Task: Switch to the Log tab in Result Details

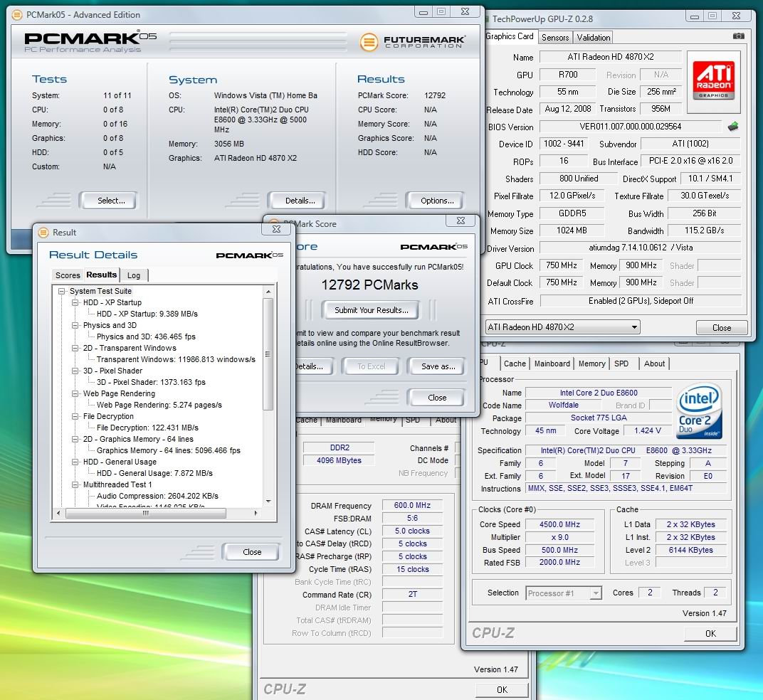Action: 134,275
